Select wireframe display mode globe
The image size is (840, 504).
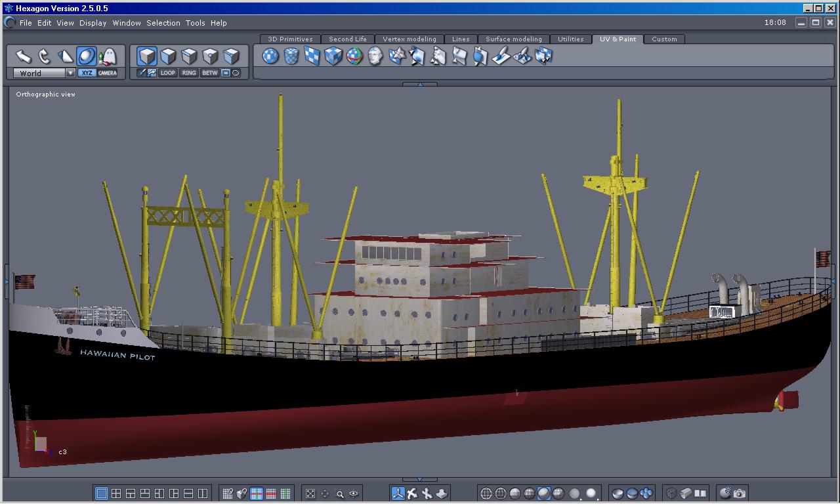(x=486, y=493)
